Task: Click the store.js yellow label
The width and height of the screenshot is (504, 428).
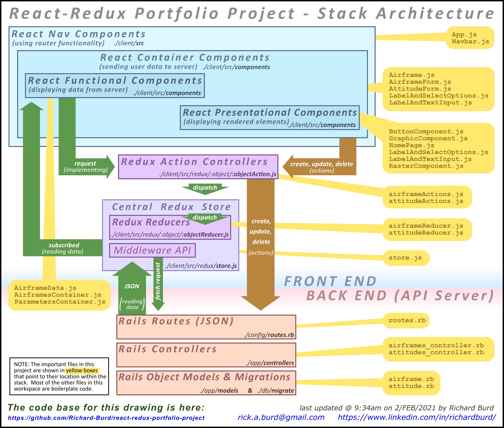Action: pyautogui.click(x=405, y=258)
